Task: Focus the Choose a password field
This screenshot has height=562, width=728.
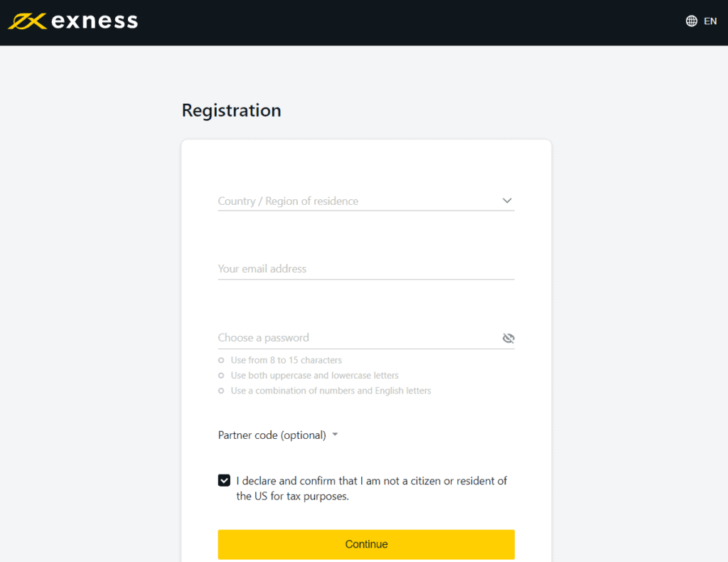Action: click(359, 338)
